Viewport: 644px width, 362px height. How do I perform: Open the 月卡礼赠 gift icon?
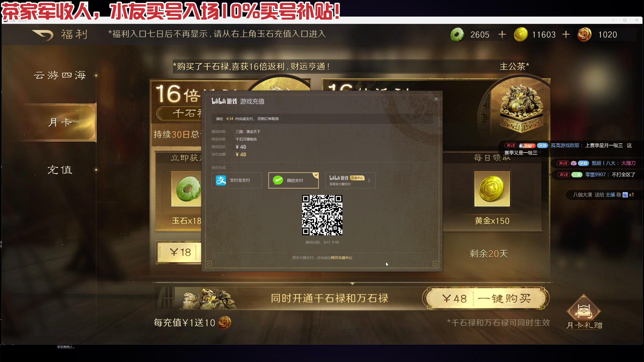click(584, 310)
